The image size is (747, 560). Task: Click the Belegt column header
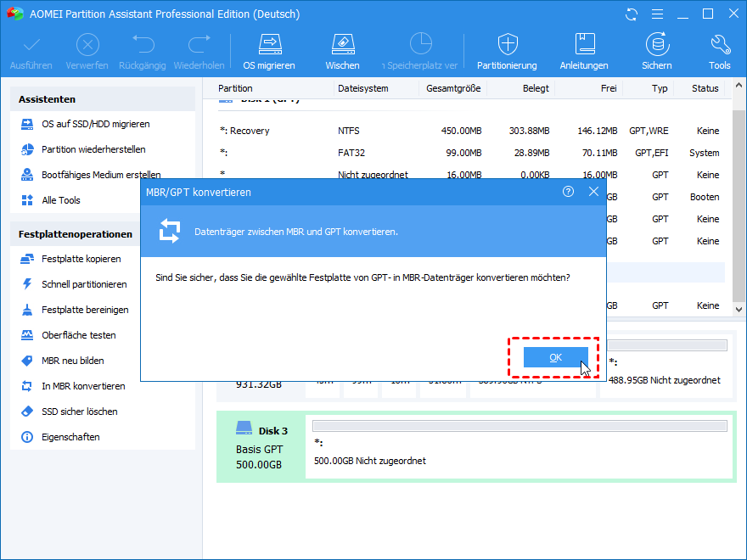coord(536,88)
